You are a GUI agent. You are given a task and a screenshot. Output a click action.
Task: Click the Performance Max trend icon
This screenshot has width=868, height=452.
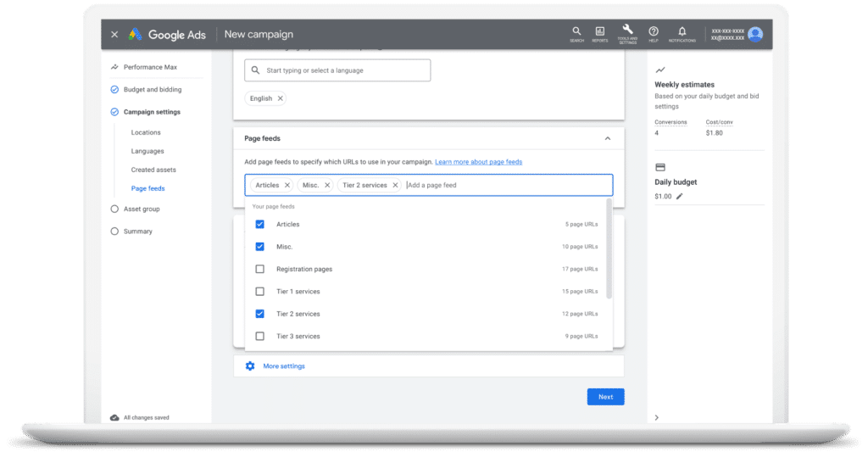pos(114,67)
